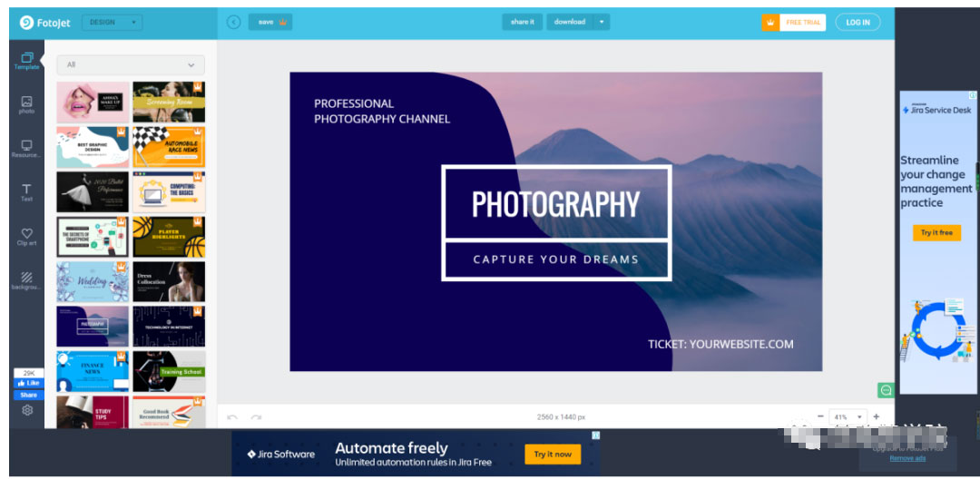Screen dimensions: 980x479
Task: Expand the DESIGN mode dropdown
Action: tap(112, 22)
